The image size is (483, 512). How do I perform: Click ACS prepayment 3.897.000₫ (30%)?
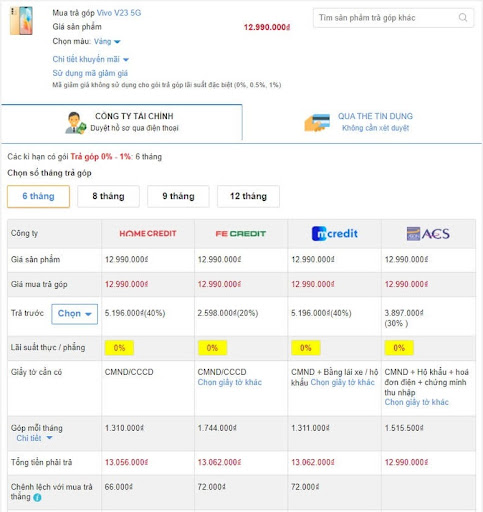point(404,318)
